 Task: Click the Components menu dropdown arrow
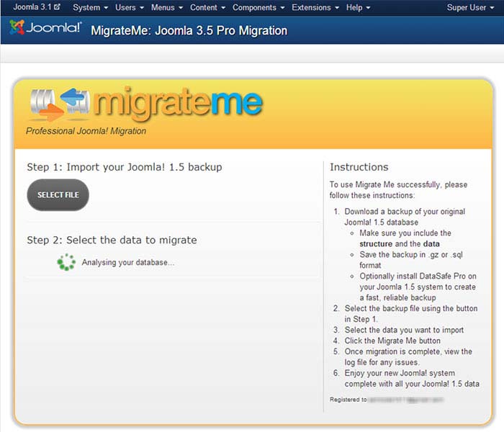pyautogui.click(x=282, y=8)
